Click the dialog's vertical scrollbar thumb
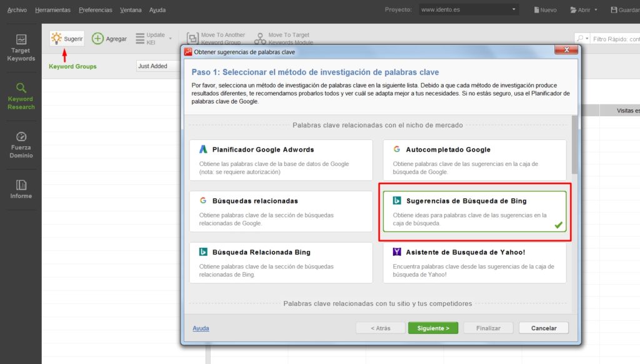Screen dimensions: 640x364 575,145
